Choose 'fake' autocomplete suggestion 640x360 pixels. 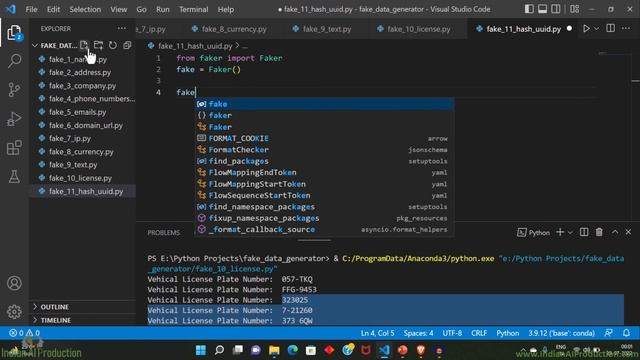coord(324,104)
